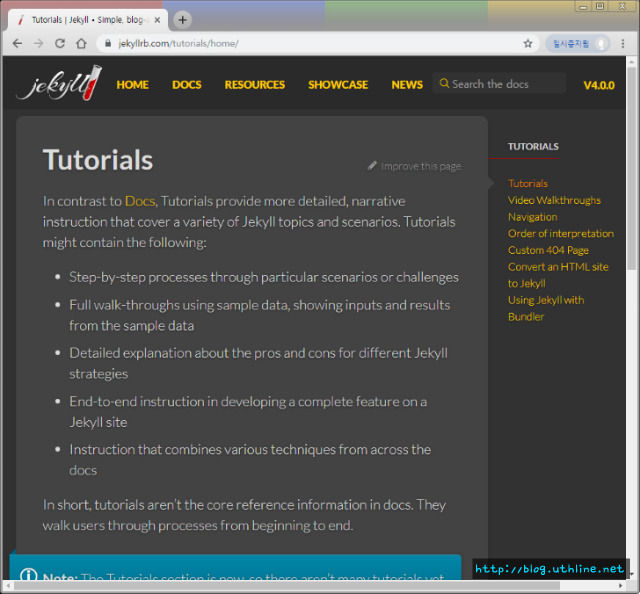The height and width of the screenshot is (594, 640).
Task: Open a new browser tab
Action: click(x=182, y=20)
